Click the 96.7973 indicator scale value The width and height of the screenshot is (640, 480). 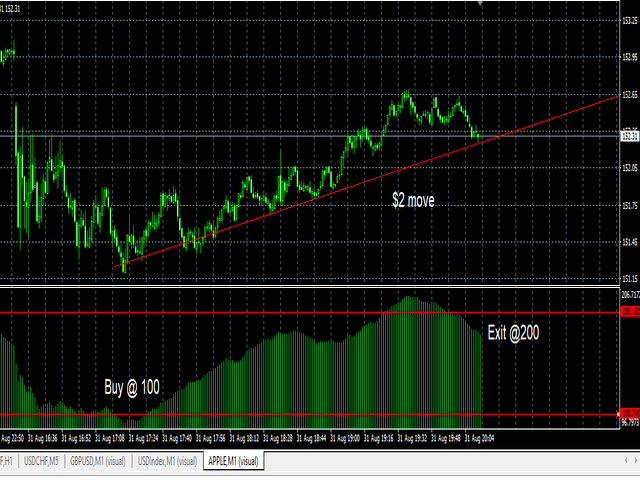coord(630,423)
